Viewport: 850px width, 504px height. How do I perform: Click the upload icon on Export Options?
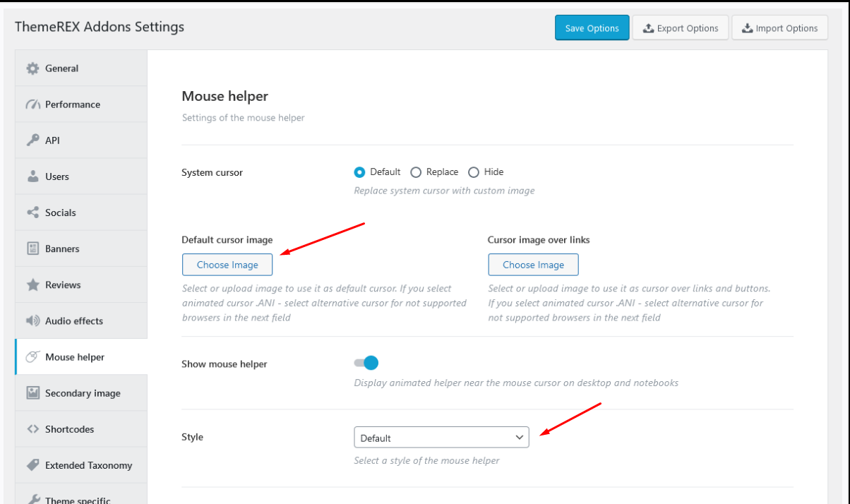(648, 28)
